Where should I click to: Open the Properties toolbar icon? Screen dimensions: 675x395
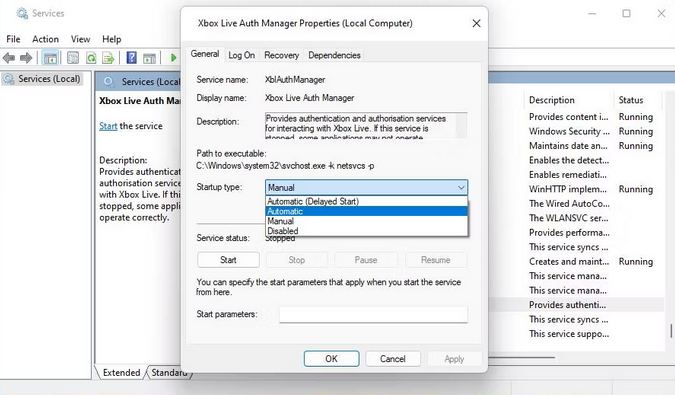tap(73, 58)
